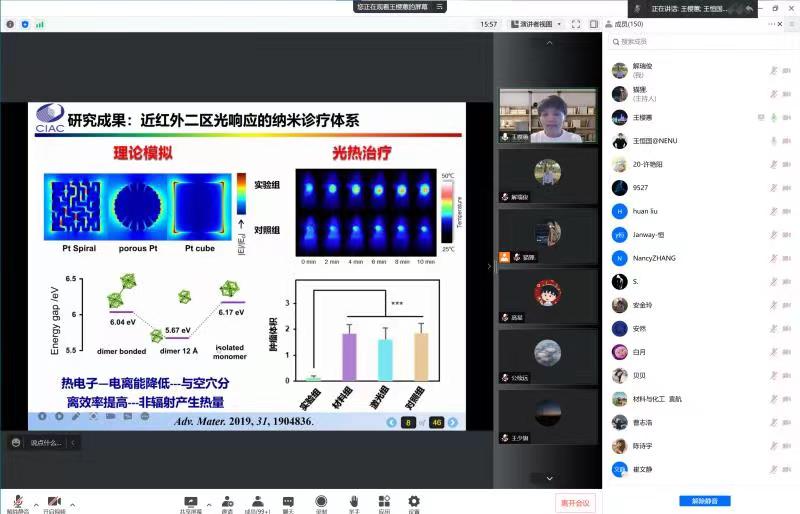Open meeting settings gear icon
The width and height of the screenshot is (800, 514).
pyautogui.click(x=413, y=501)
